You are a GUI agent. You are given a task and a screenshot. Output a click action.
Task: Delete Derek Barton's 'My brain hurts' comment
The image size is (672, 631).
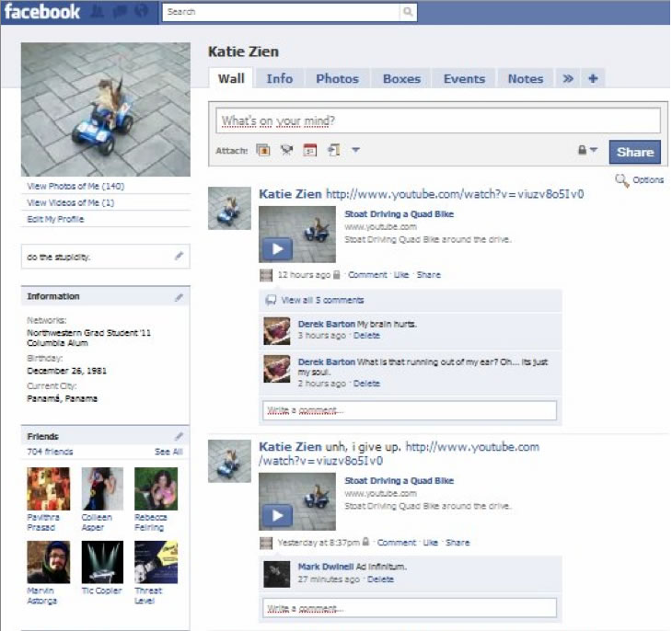[366, 336]
